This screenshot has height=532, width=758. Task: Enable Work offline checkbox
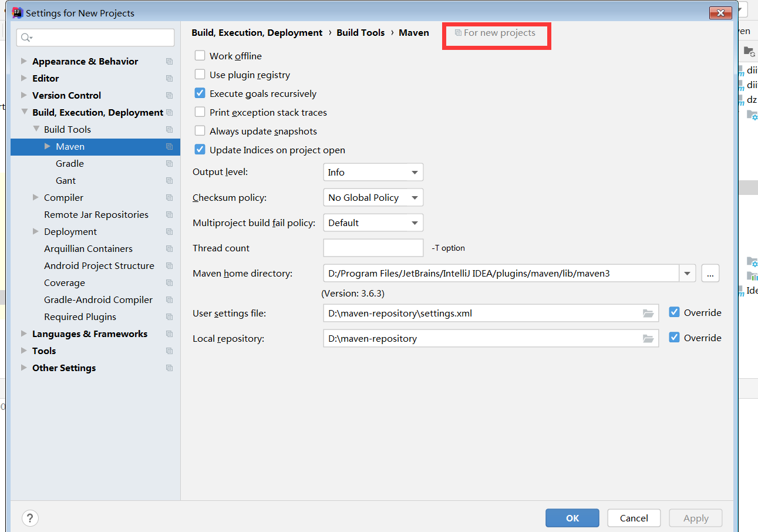tap(200, 56)
